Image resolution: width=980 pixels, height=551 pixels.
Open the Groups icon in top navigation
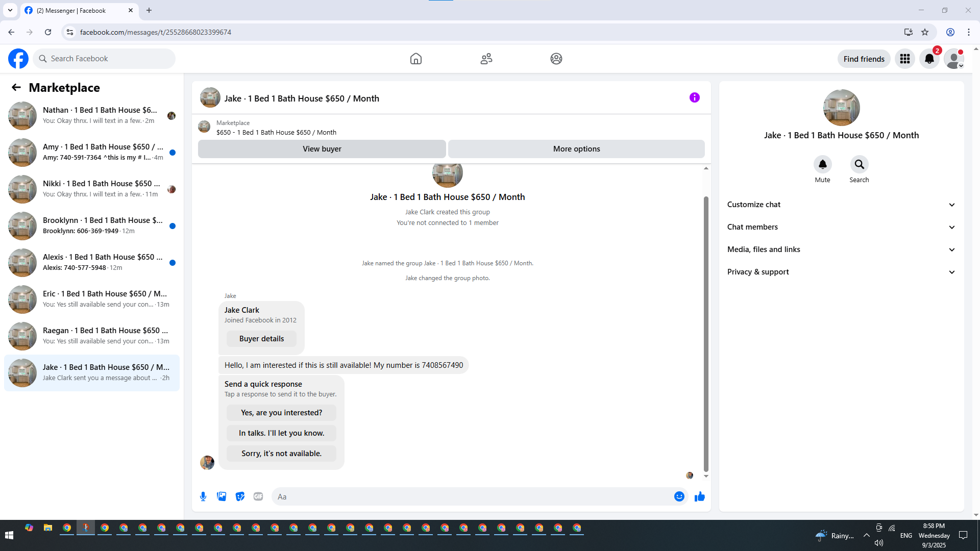(x=556, y=59)
